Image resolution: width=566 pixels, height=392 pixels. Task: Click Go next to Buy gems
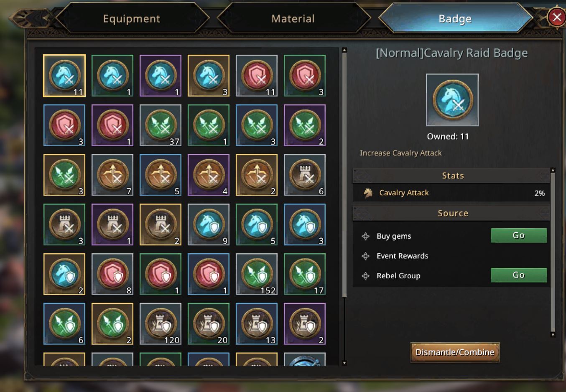[x=519, y=235]
